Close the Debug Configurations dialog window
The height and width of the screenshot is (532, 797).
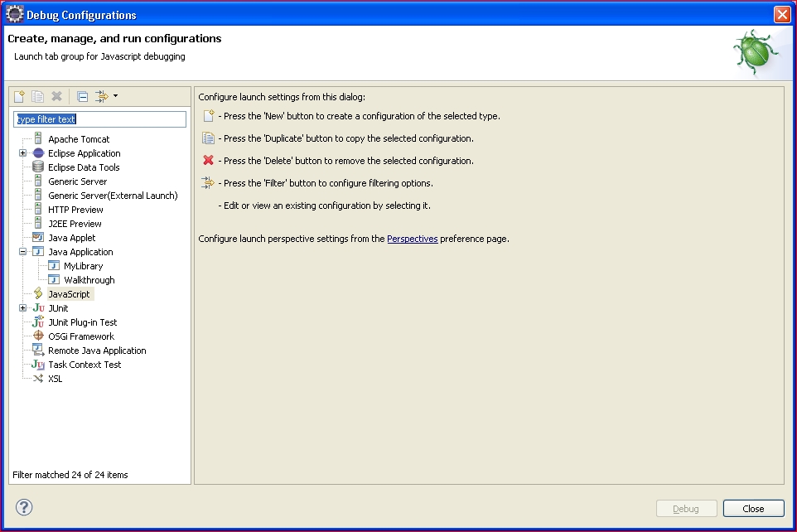782,14
